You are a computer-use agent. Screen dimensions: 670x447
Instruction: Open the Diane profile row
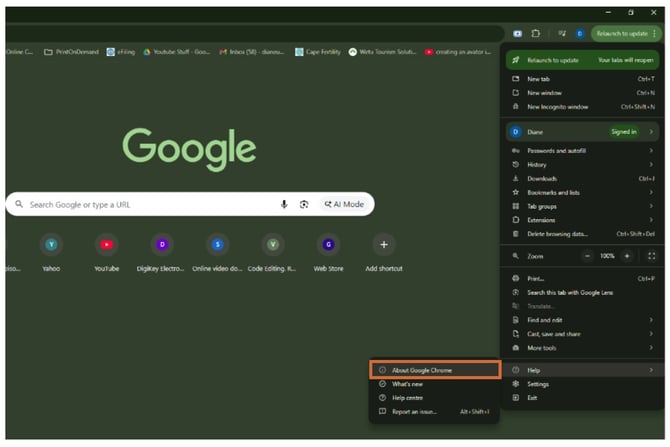582,132
